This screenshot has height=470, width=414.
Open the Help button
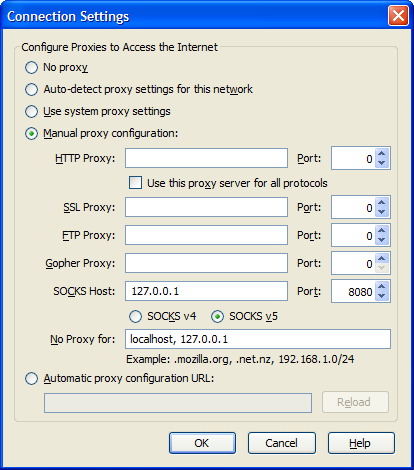[361, 443]
